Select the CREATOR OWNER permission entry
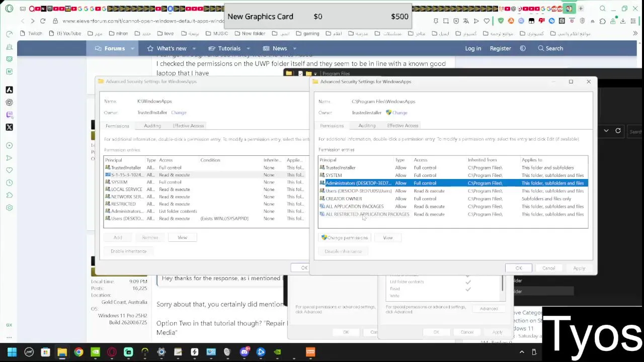This screenshot has width=644, height=362. pos(453,199)
